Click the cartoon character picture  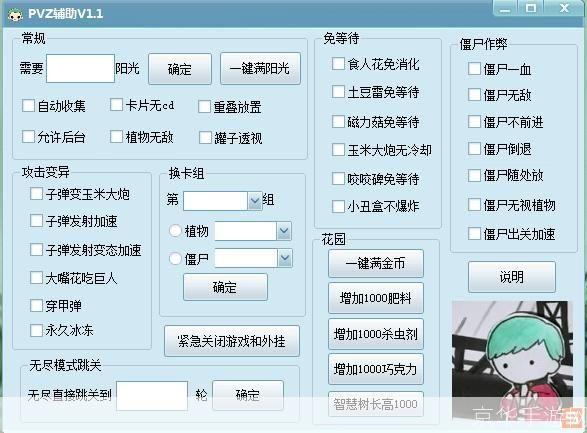pyautogui.click(x=512, y=360)
